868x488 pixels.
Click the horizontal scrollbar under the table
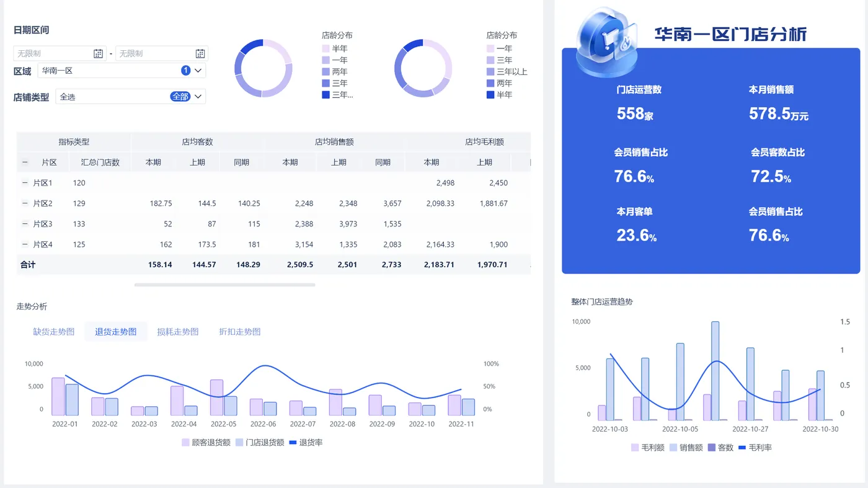pyautogui.click(x=224, y=285)
